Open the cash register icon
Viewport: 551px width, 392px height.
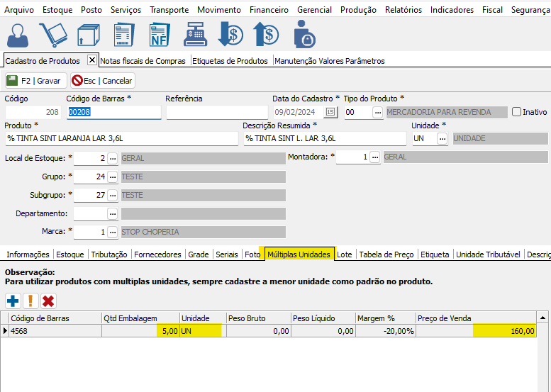pos(195,35)
